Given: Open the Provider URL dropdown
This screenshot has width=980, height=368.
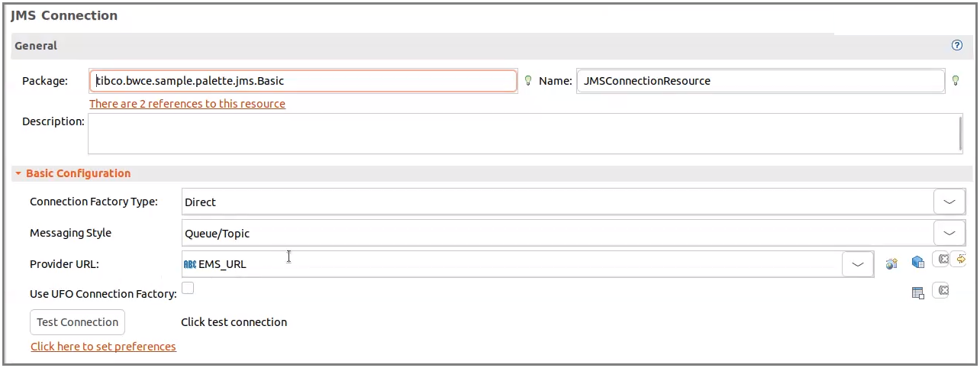Looking at the screenshot, I should (857, 264).
